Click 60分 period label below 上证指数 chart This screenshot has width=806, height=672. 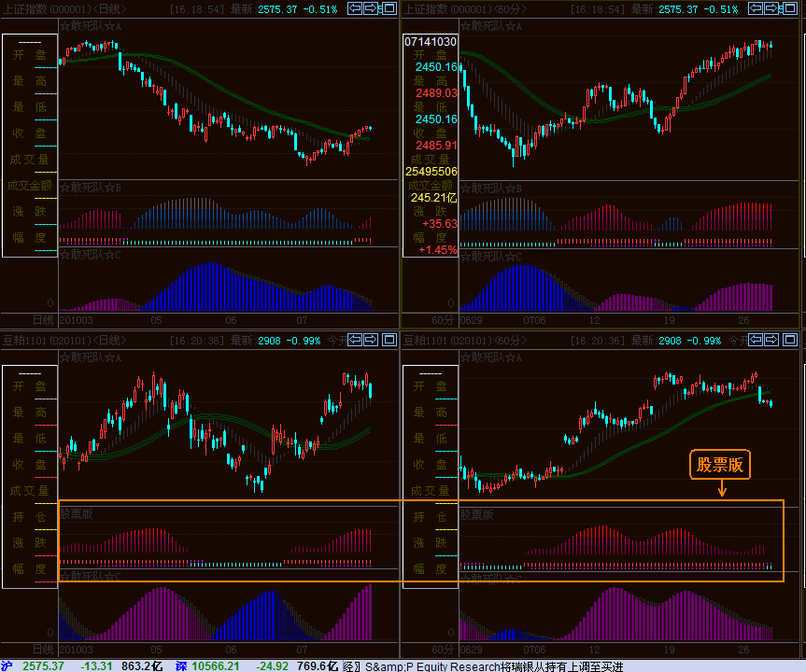pyautogui.click(x=443, y=320)
